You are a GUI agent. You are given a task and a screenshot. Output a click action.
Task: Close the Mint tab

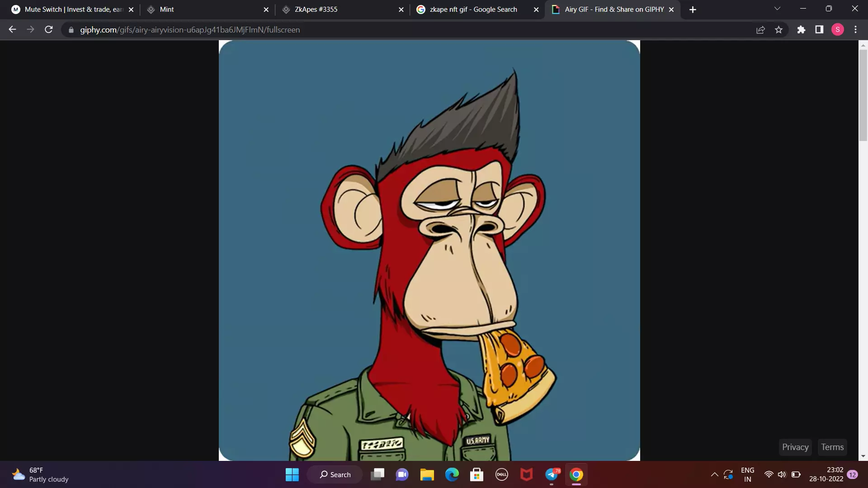point(266,9)
